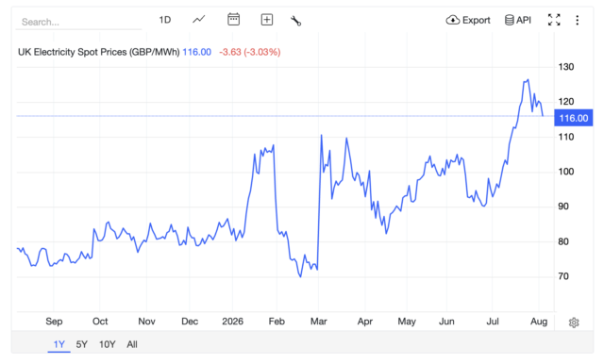Click the Mar label on time axis
The width and height of the screenshot is (604, 364).
coord(319,322)
